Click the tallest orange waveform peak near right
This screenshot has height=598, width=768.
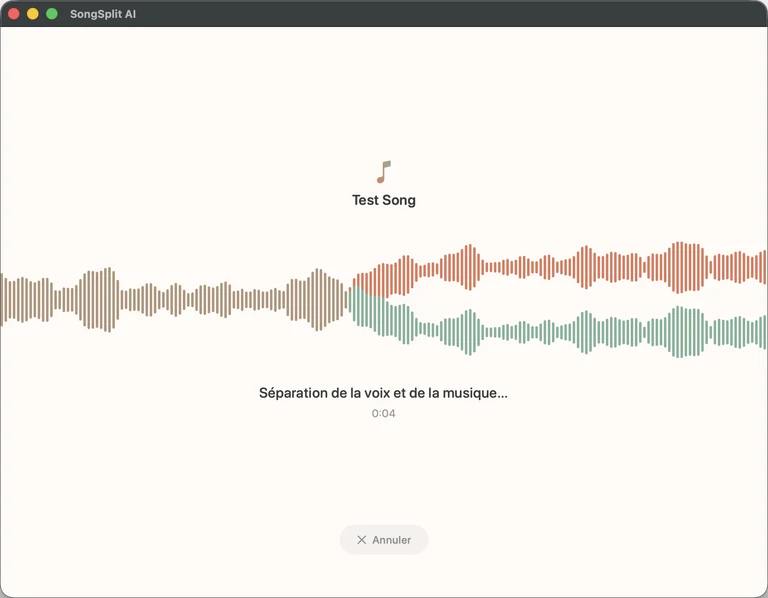coord(679,267)
